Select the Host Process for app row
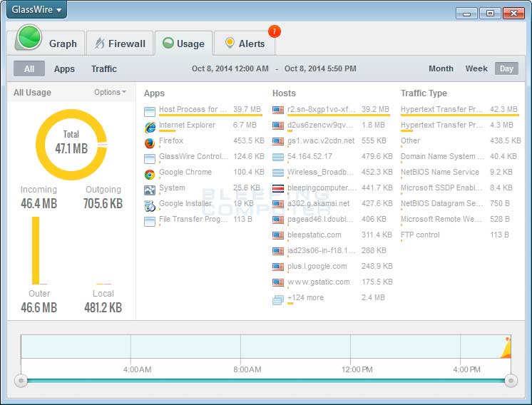Image resolution: width=532 pixels, height=405 pixels. click(x=203, y=111)
